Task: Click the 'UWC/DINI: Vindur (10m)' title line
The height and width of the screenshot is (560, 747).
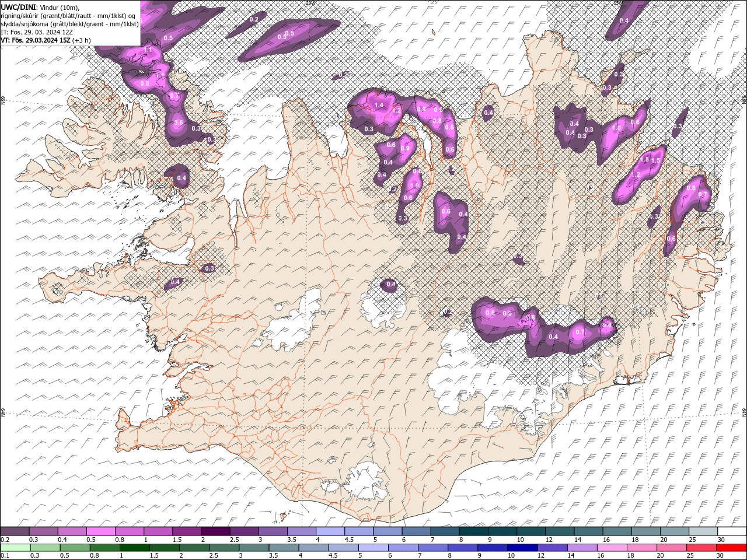Action: pos(40,6)
